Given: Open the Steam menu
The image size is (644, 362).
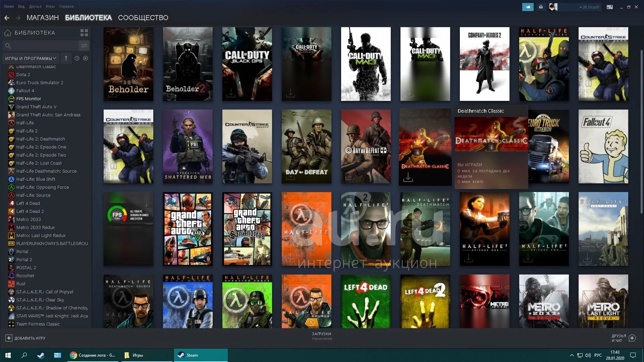Looking at the screenshot, I should tap(9, 6).
